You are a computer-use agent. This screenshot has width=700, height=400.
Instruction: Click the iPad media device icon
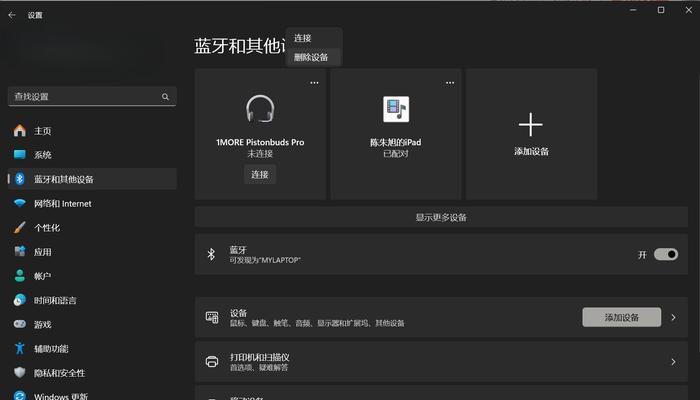click(396, 109)
